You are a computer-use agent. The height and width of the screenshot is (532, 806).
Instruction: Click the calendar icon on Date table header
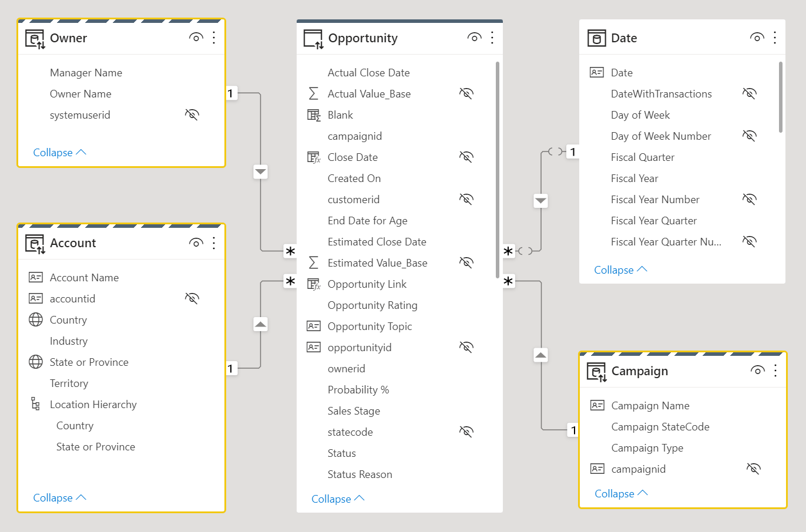click(x=597, y=38)
